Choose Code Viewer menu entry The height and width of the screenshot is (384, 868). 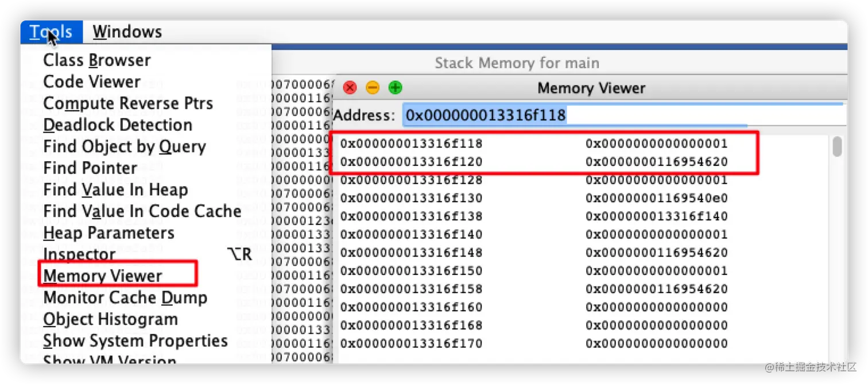(92, 82)
